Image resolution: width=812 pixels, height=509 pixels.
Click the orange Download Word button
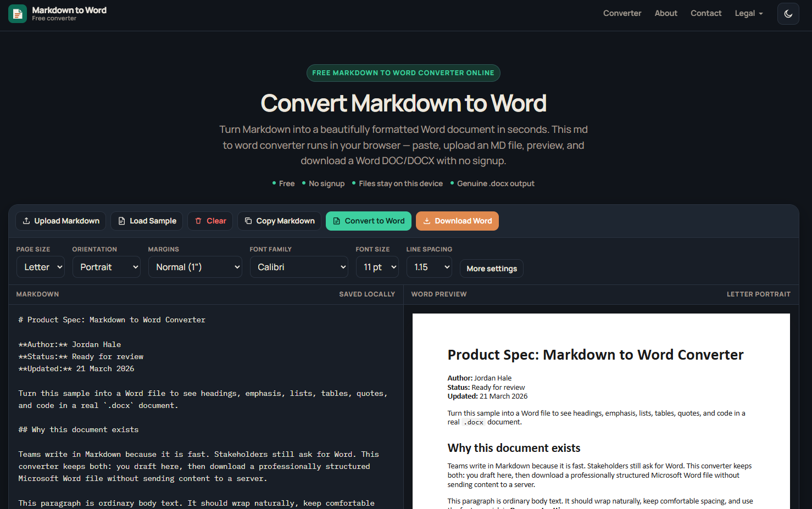(x=457, y=221)
